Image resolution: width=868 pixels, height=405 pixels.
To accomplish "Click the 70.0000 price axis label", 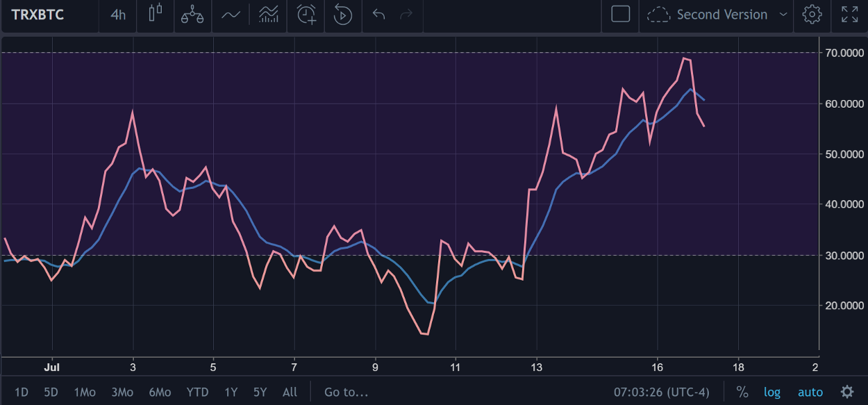I will [846, 53].
